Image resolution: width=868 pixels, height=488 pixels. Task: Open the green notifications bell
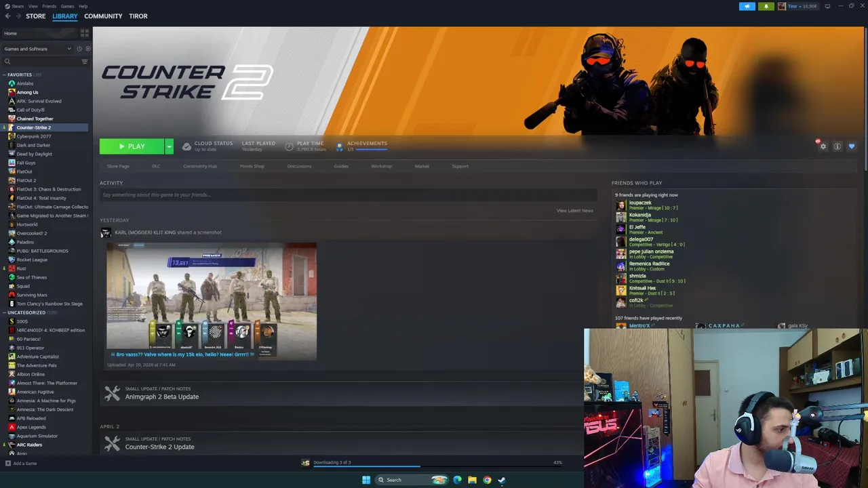tap(766, 6)
